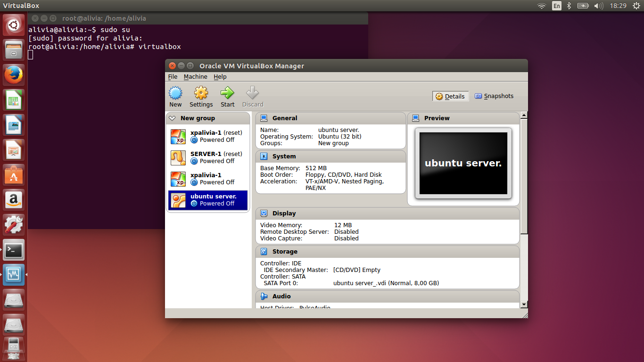Click the SERVER-1 (reset) machine icon

coord(178,158)
